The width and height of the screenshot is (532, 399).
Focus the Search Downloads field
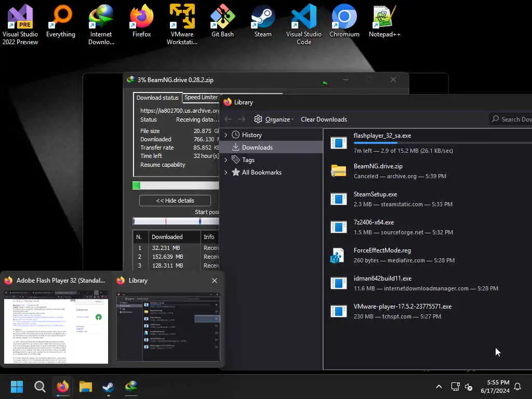pos(511,119)
